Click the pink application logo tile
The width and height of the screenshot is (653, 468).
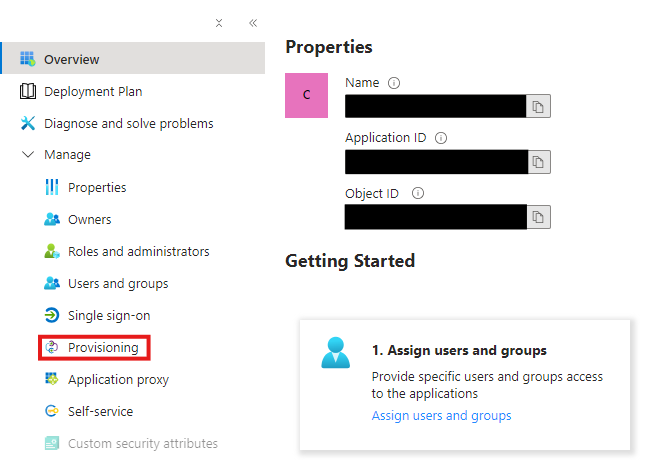point(307,95)
